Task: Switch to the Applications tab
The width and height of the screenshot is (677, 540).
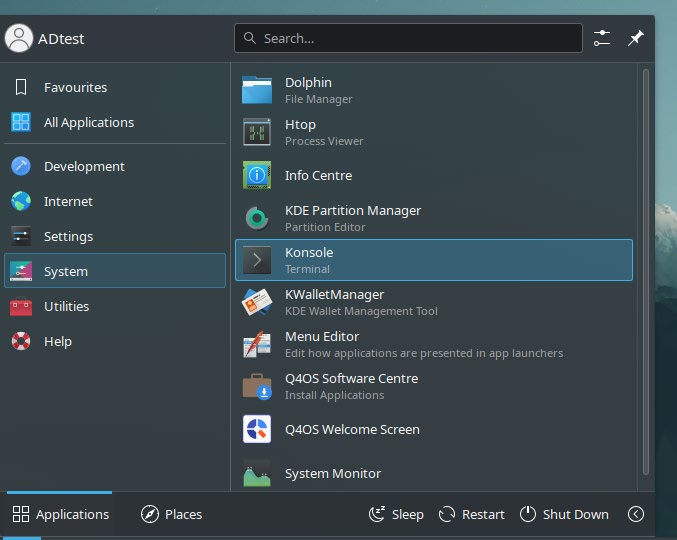Action: click(x=60, y=514)
